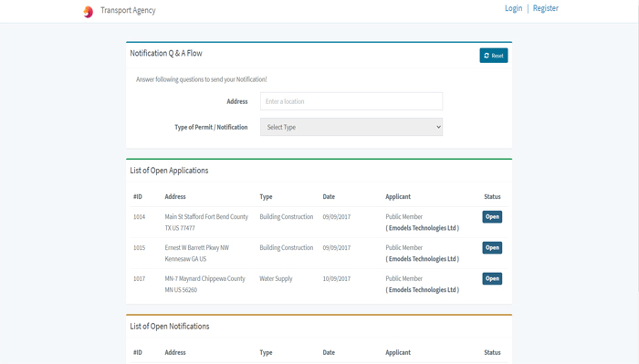The image size is (639, 364).
Task: Open the Login link
Action: click(x=513, y=8)
